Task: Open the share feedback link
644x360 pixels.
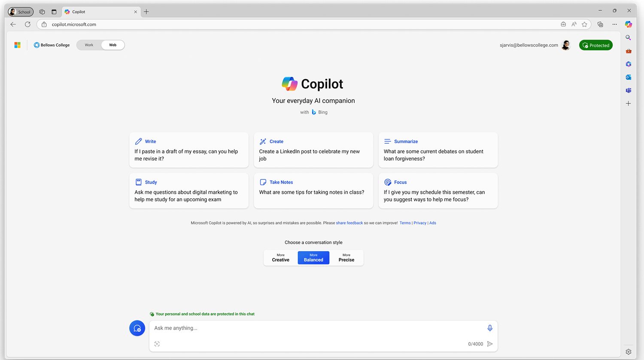Action: coord(349,223)
